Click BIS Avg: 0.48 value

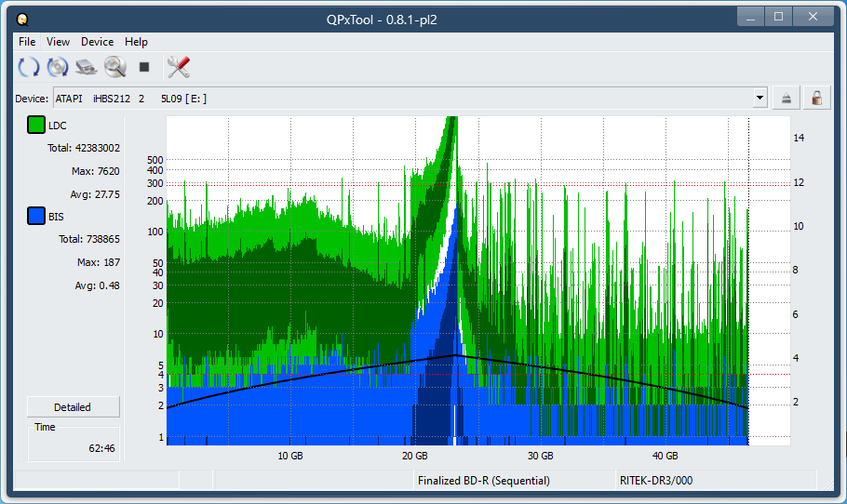[97, 285]
